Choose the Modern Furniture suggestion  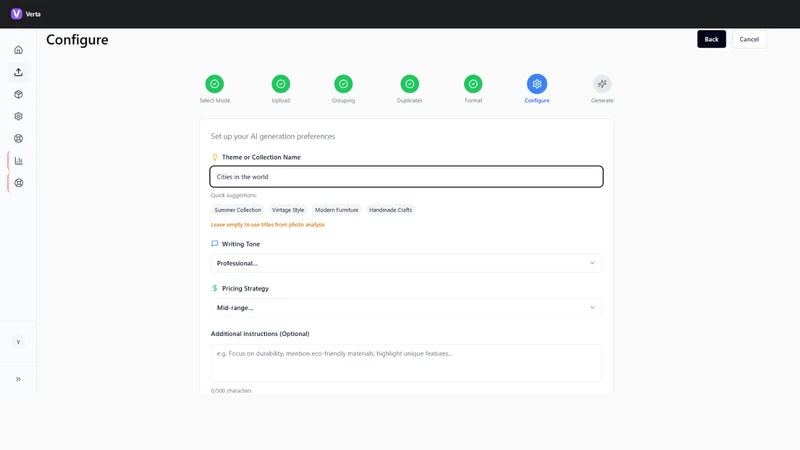pyautogui.click(x=337, y=210)
